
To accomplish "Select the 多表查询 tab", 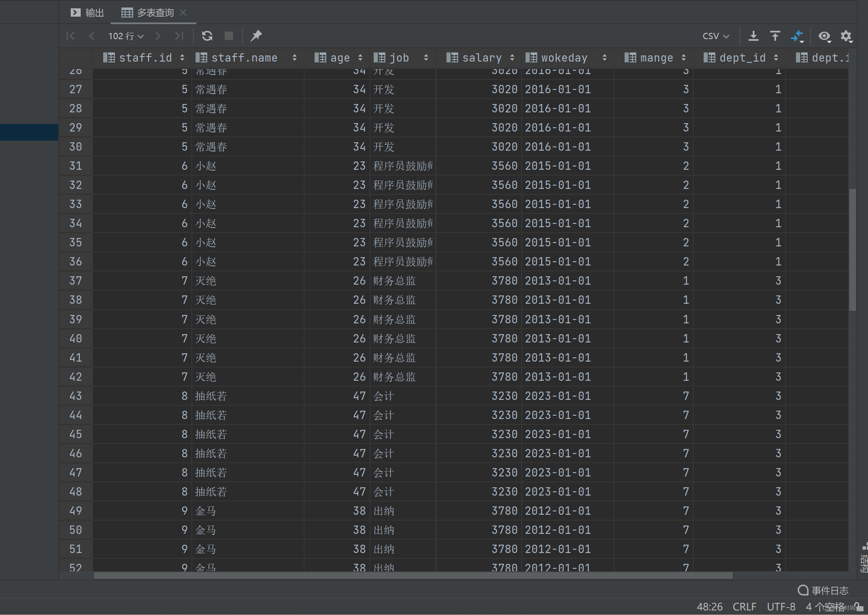I will tap(147, 12).
